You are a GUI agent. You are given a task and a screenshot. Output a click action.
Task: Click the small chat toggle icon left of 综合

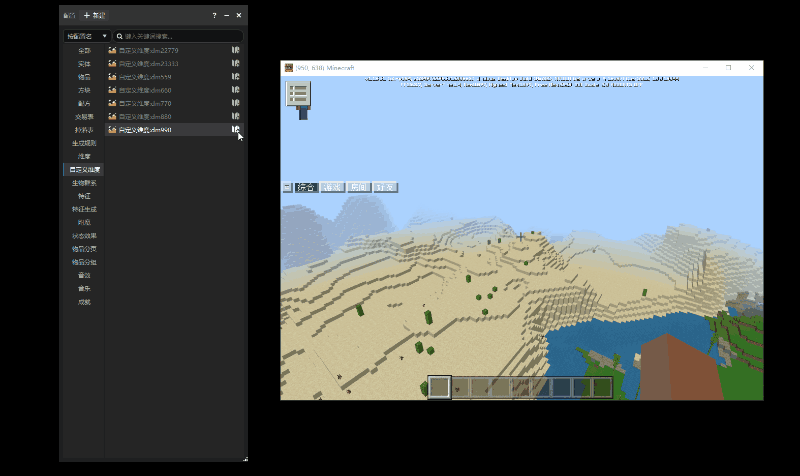(x=287, y=187)
